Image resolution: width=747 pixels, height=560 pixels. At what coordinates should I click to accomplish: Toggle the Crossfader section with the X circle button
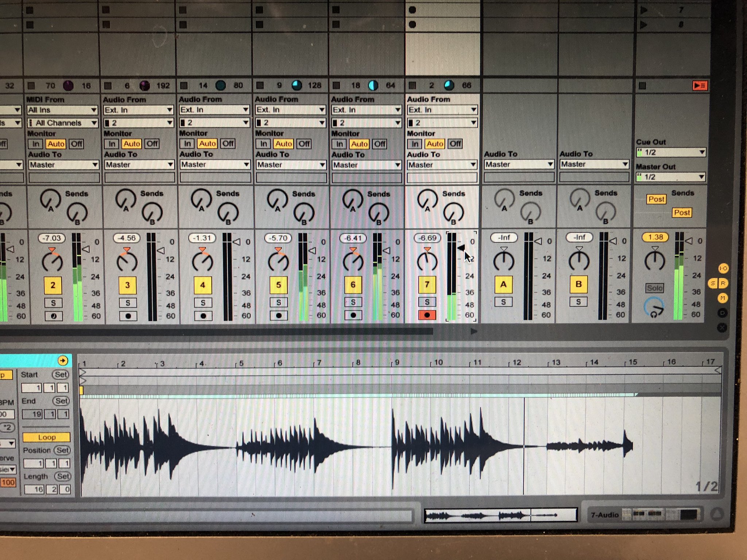pyautogui.click(x=722, y=327)
